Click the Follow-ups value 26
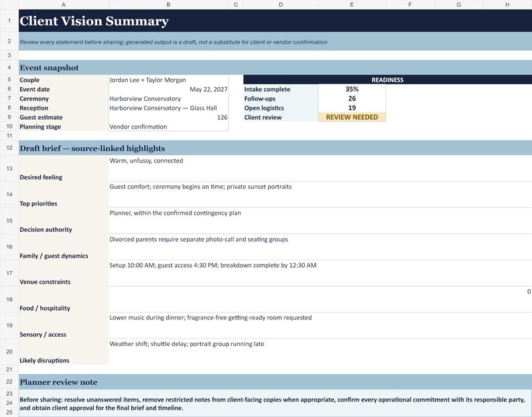This screenshot has height=417, width=532. click(352, 98)
